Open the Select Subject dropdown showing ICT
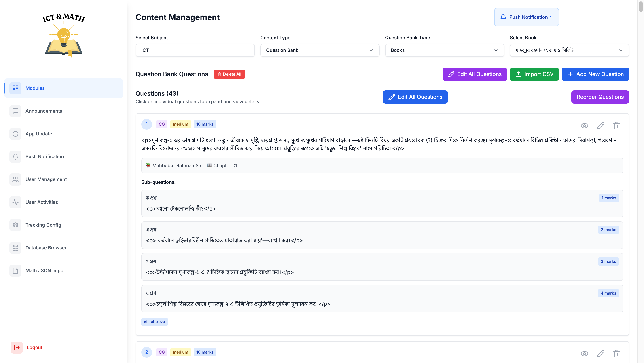 point(195,50)
